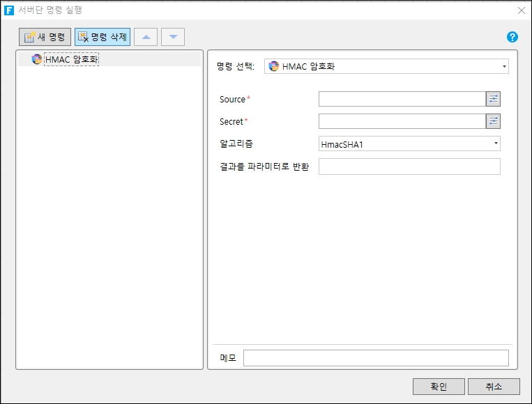
Task: Click the New Command (새 명령) button
Action: tap(45, 37)
